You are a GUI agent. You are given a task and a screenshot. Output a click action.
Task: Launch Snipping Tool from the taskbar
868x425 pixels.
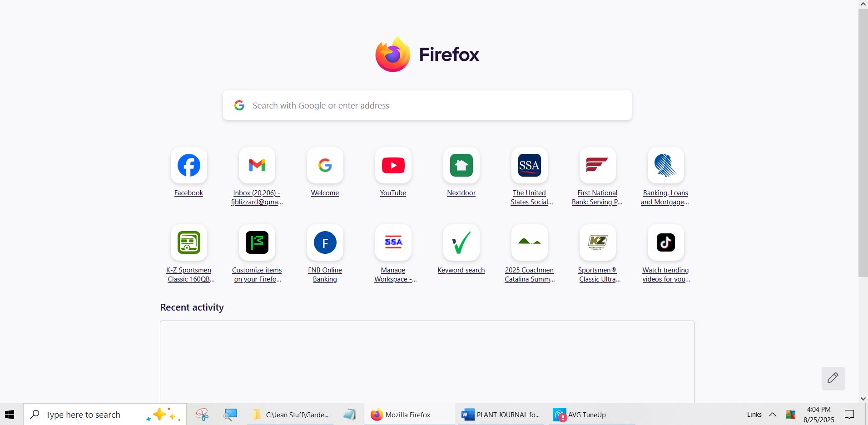pyautogui.click(x=202, y=415)
